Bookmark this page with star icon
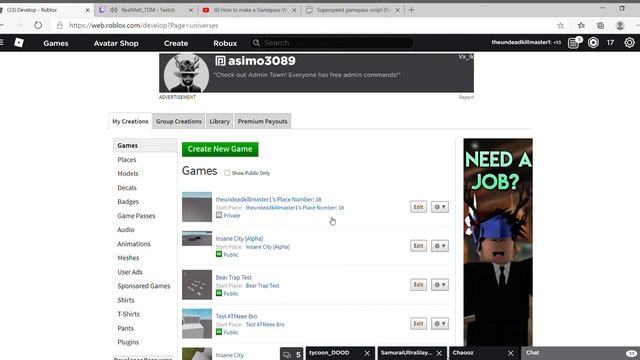 coord(560,25)
